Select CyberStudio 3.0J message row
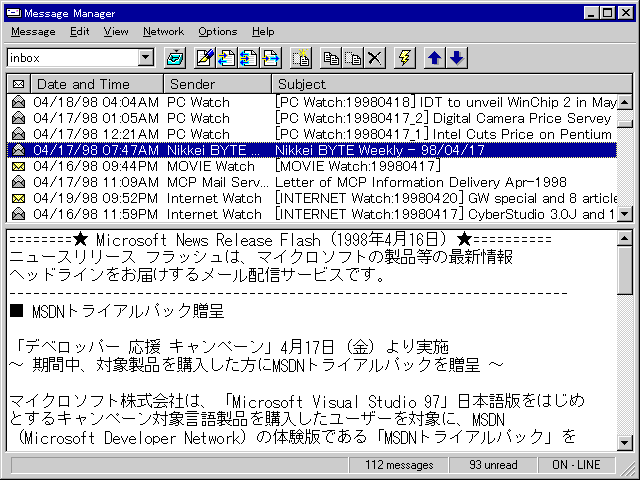This screenshot has width=640, height=480. point(312,214)
